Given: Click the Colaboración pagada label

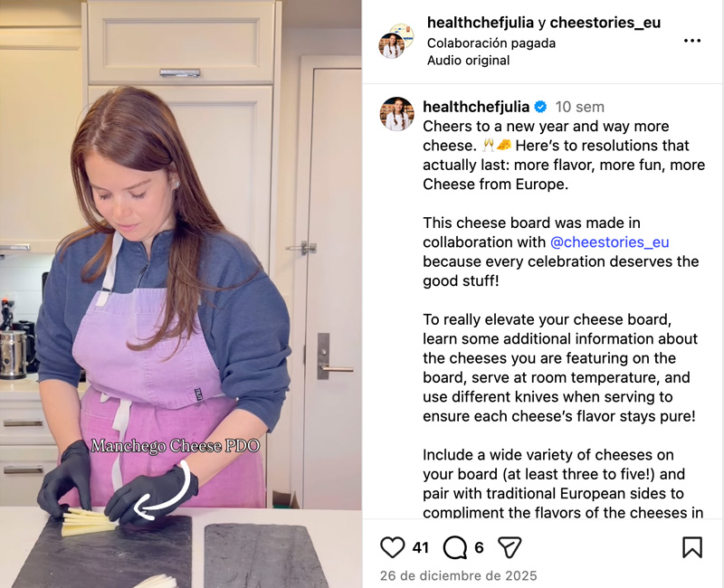Looking at the screenshot, I should (491, 43).
